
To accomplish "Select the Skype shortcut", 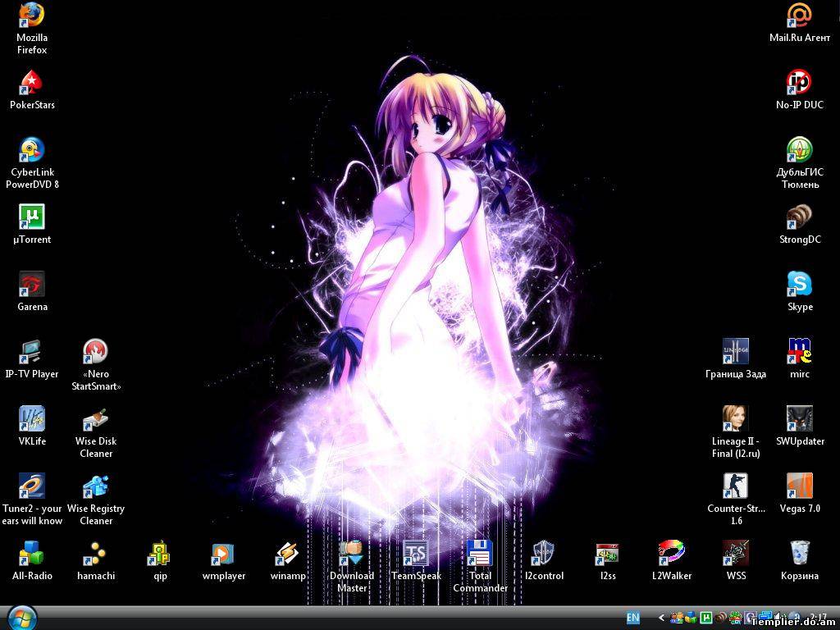I will pyautogui.click(x=800, y=285).
